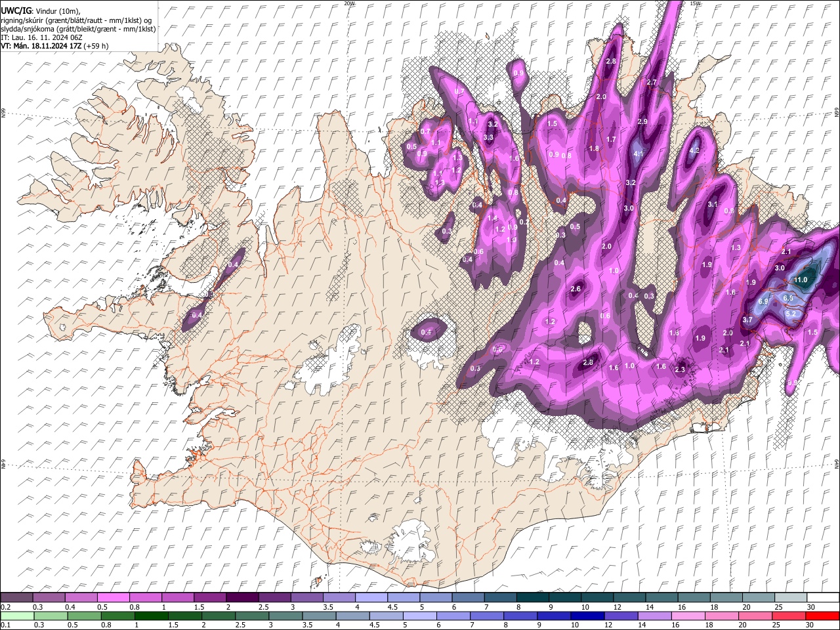Click the bottom-row legend swatch labeled 4.5

(x=387, y=616)
